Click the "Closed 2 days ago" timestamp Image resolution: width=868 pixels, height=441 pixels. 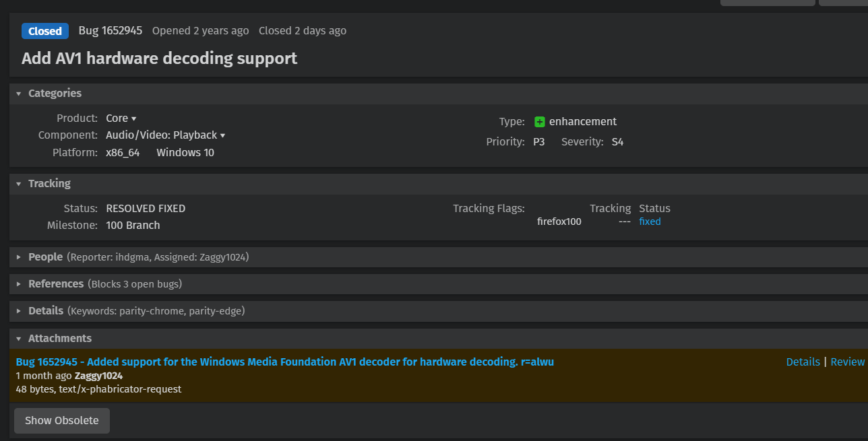click(303, 30)
